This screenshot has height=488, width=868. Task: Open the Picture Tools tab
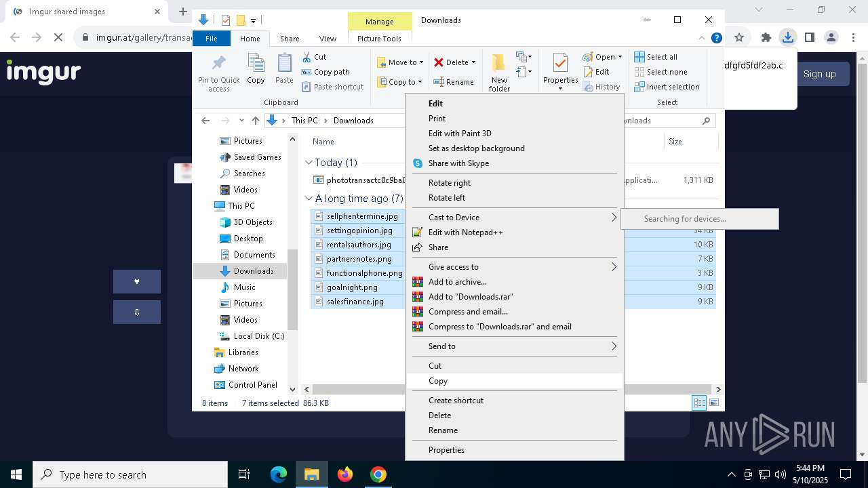379,39
